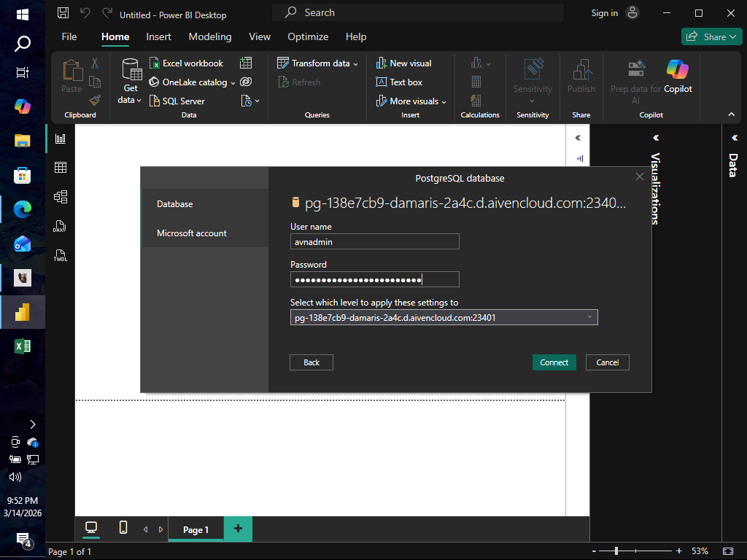Click the Password field

(x=374, y=279)
